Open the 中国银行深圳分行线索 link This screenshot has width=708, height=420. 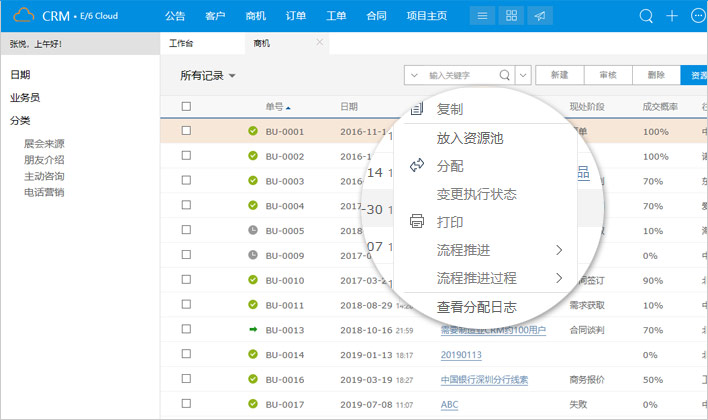click(x=484, y=380)
